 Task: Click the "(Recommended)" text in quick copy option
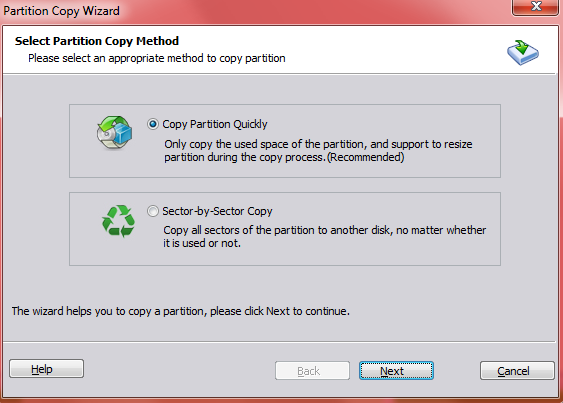pyautogui.click(x=366, y=157)
